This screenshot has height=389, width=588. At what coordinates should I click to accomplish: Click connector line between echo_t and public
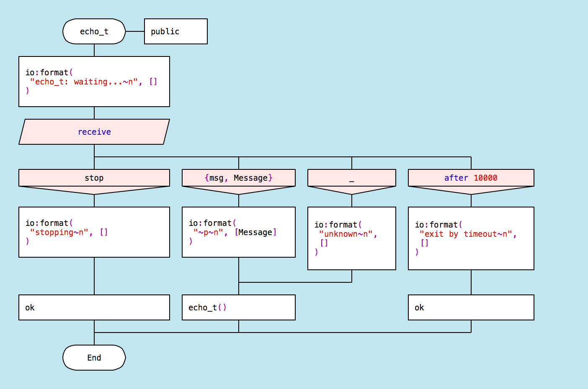tap(135, 31)
